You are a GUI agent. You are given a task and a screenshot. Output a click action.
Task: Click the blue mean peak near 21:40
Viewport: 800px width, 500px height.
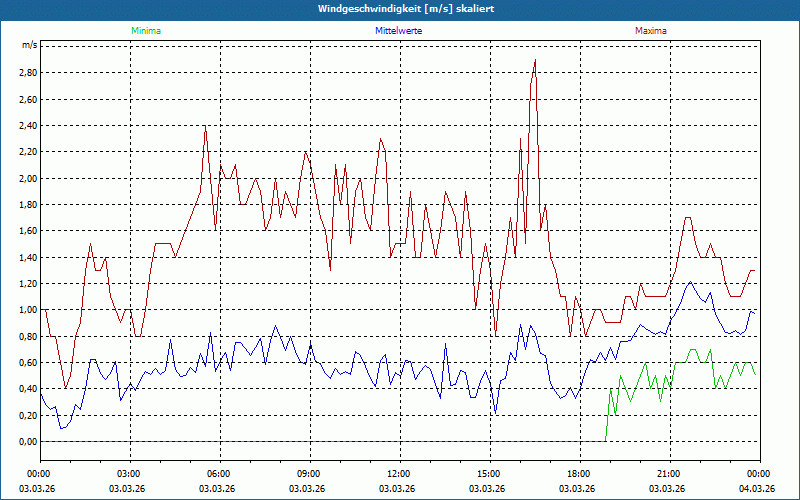(690, 282)
